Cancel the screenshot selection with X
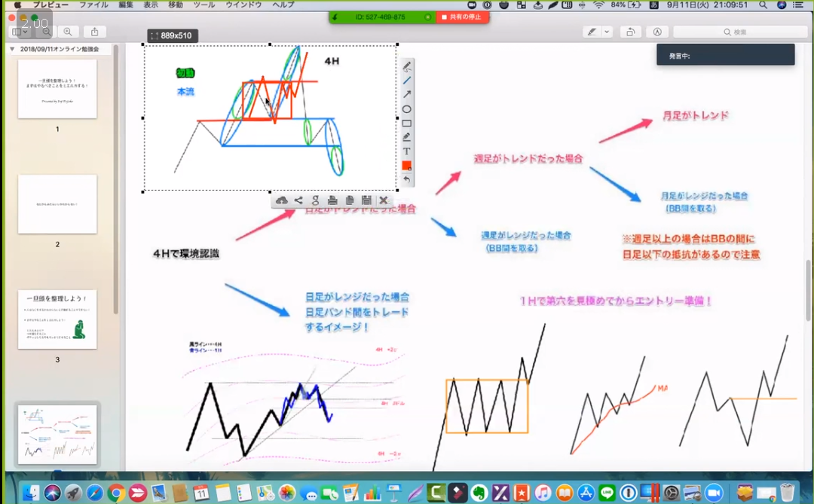Viewport: 814px width, 504px height. pyautogui.click(x=384, y=200)
